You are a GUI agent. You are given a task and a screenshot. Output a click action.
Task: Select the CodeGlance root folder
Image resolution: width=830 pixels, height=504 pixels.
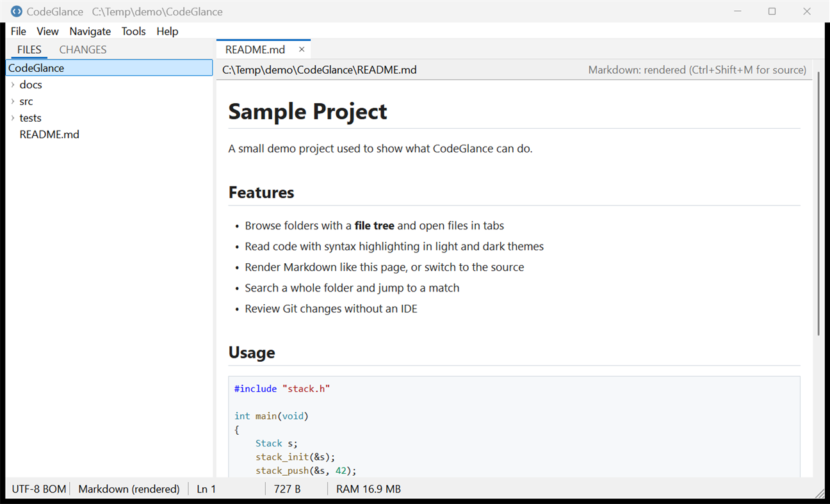click(x=109, y=68)
